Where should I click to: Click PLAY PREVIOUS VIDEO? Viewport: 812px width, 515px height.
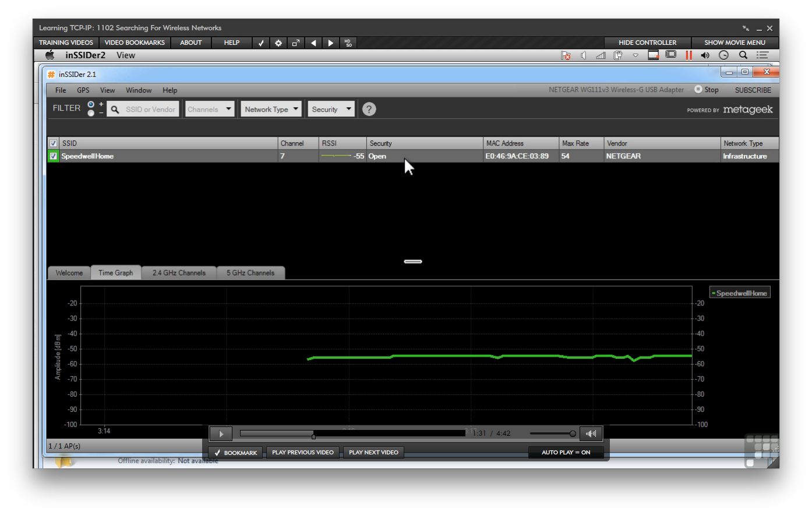[x=303, y=452]
